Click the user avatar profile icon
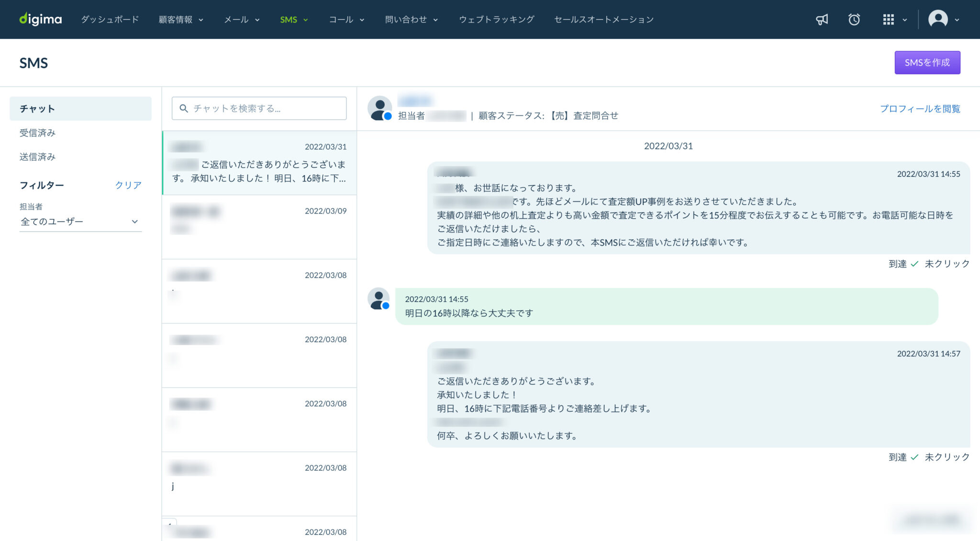Image resolution: width=980 pixels, height=541 pixels. (x=939, y=19)
